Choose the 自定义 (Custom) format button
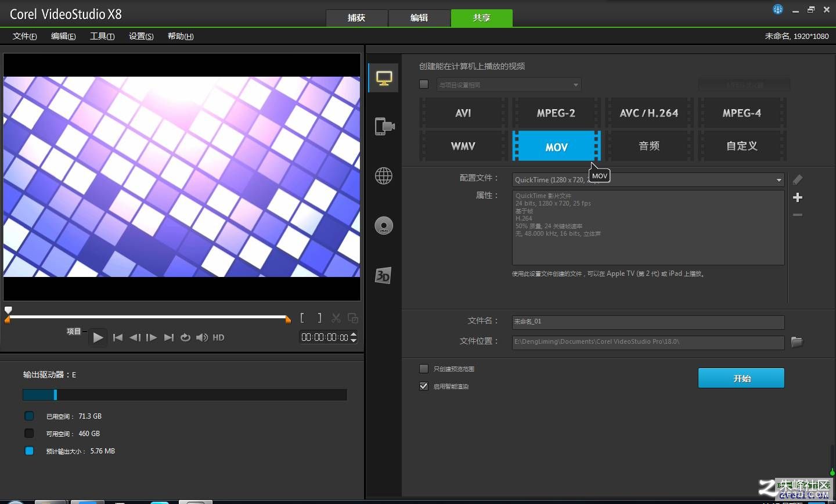This screenshot has width=836, height=504. pos(742,146)
